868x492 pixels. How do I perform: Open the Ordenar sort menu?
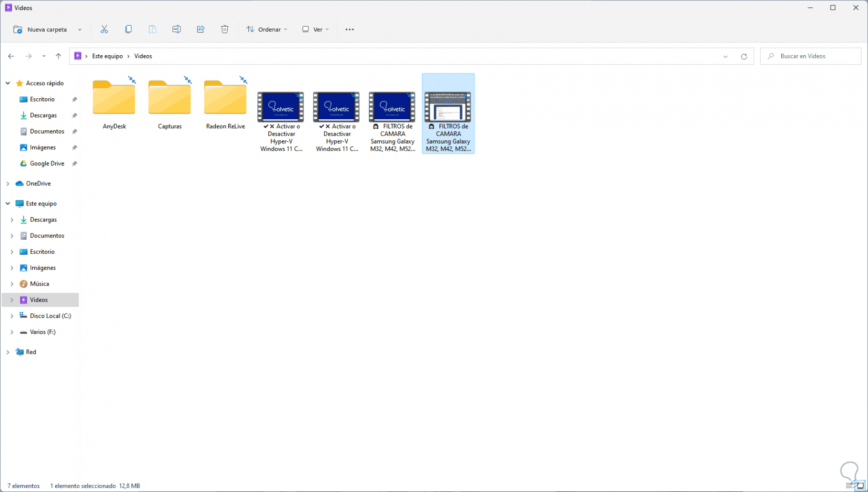[267, 29]
